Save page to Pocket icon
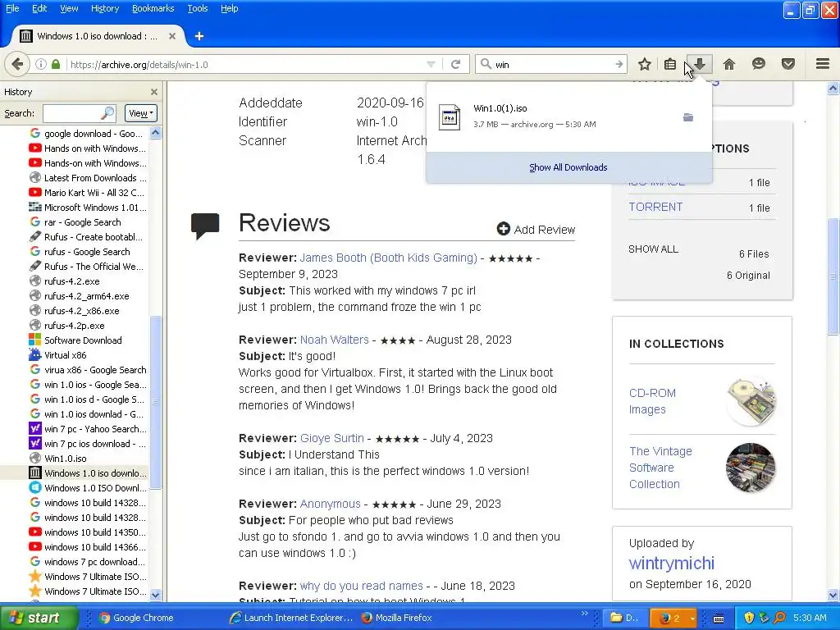 pyautogui.click(x=788, y=64)
